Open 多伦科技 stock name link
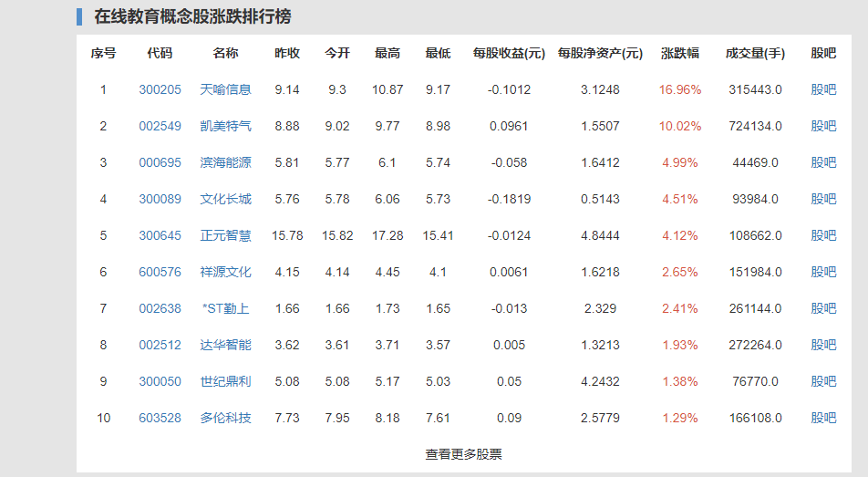This screenshot has height=477, width=868. [225, 419]
